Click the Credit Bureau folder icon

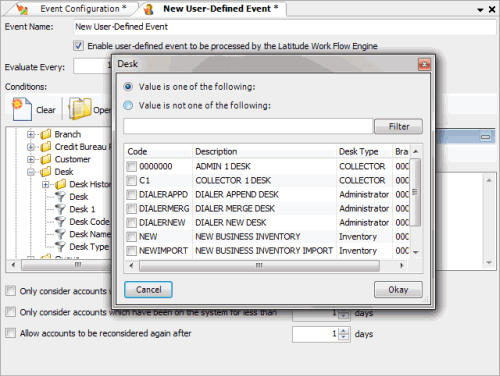[46, 147]
